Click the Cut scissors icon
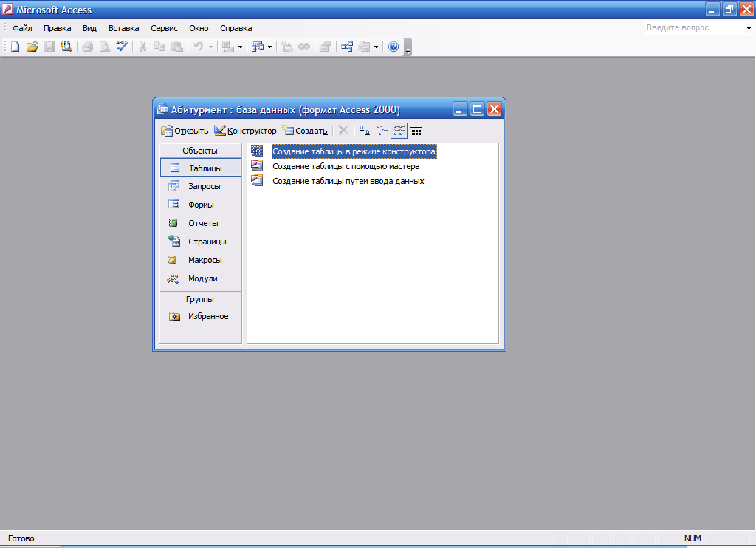 click(x=142, y=47)
